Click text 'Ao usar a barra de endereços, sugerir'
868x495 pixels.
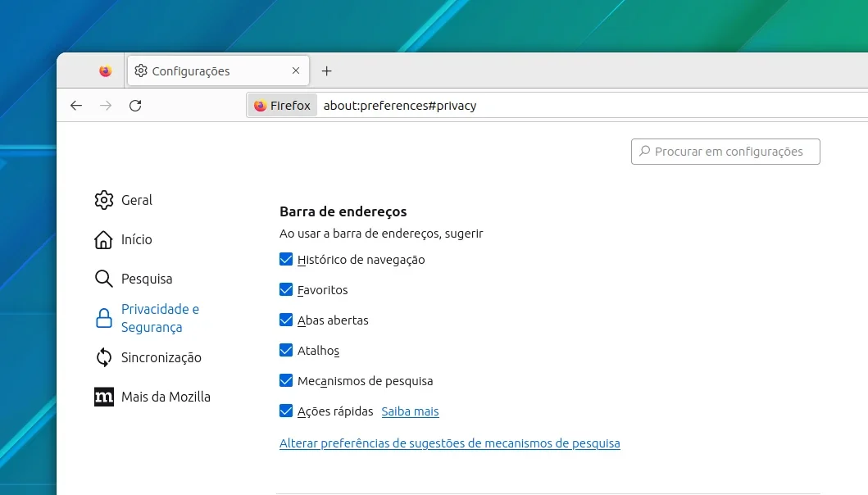click(x=381, y=234)
